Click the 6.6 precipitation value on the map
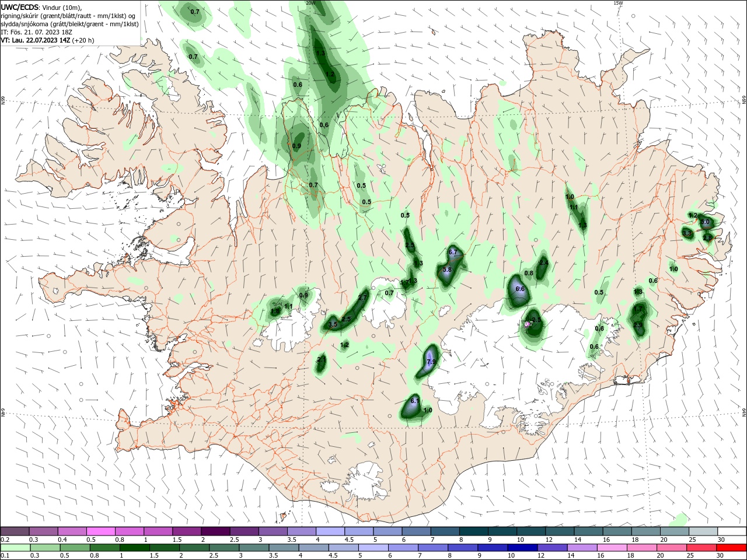The image size is (747, 560). click(520, 289)
